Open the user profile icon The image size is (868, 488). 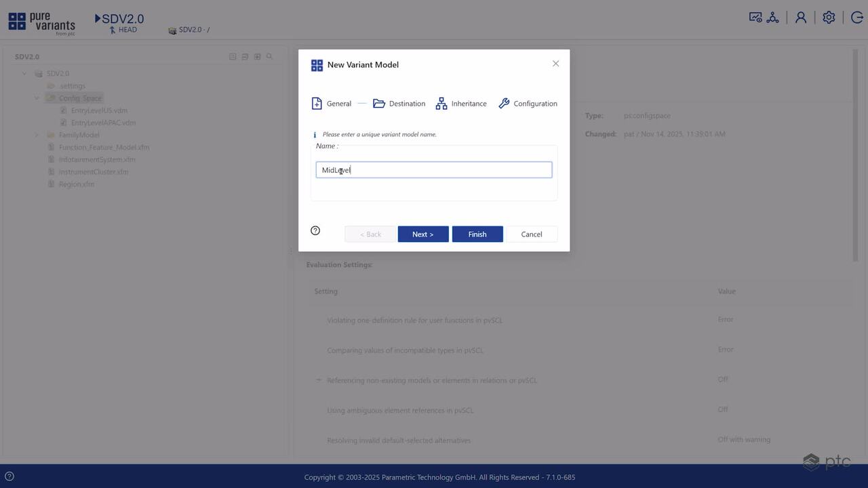click(801, 18)
